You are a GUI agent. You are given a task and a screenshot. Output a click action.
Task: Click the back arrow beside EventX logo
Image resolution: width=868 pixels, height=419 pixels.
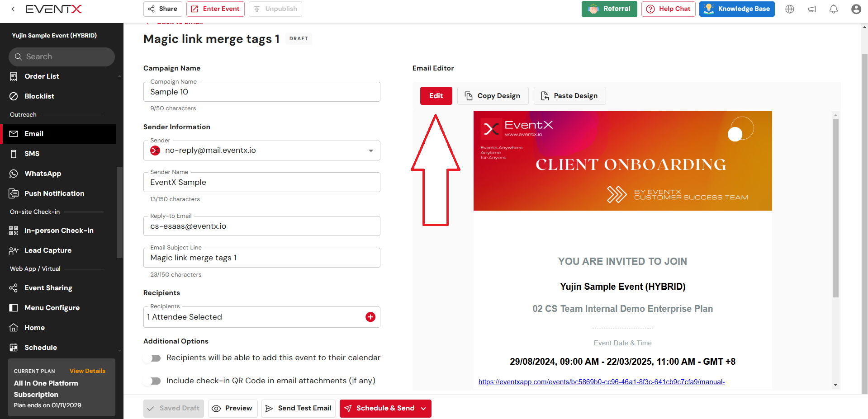coord(13,9)
